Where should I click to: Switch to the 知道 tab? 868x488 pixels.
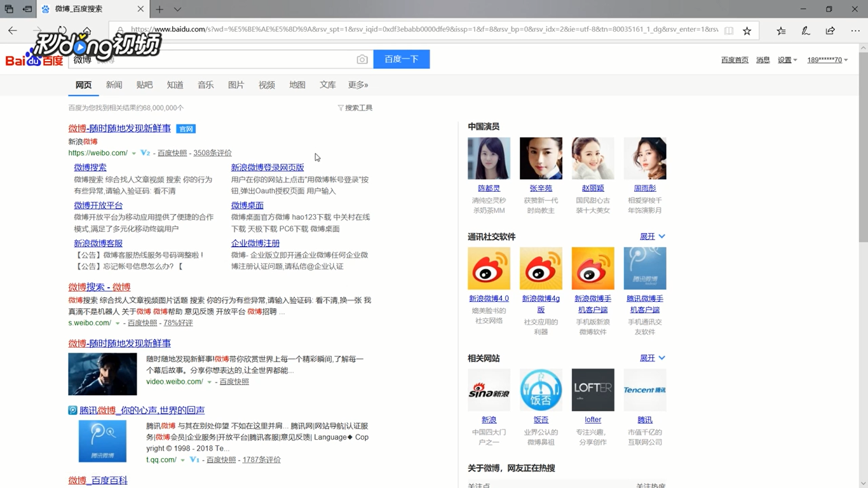tap(175, 85)
